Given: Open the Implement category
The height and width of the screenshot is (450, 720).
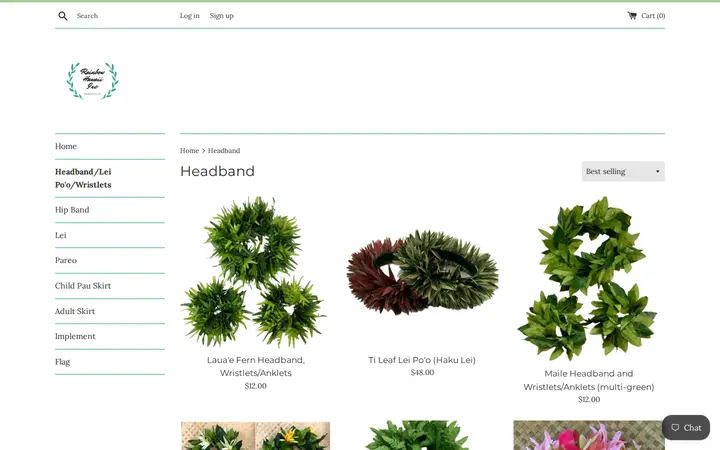Looking at the screenshot, I should click(75, 337).
